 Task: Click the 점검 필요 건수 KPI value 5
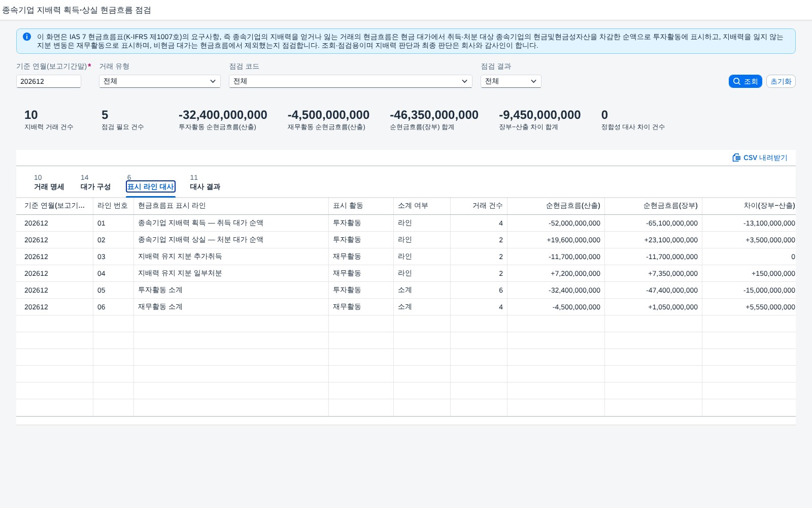click(x=105, y=115)
